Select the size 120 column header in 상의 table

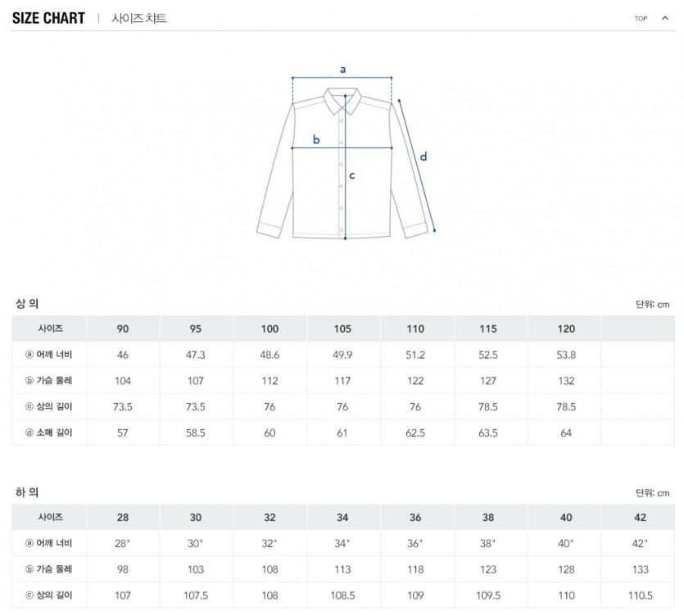(x=566, y=329)
